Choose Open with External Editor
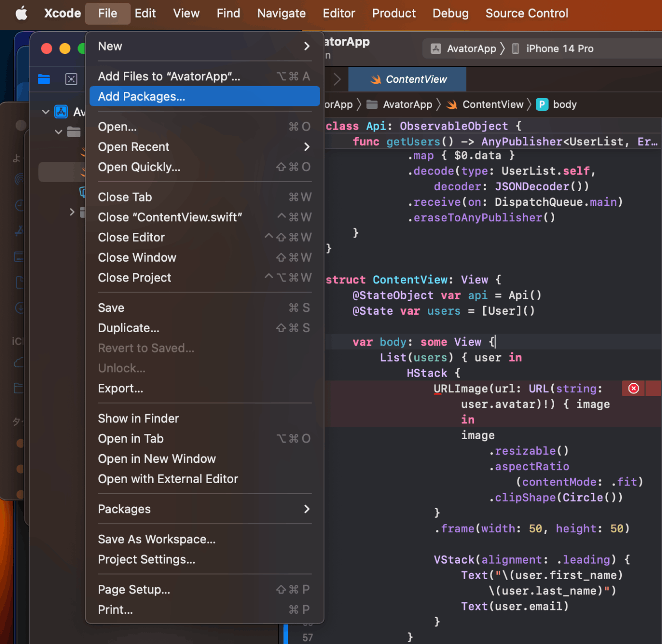Screen dimensions: 662x644 204,479
